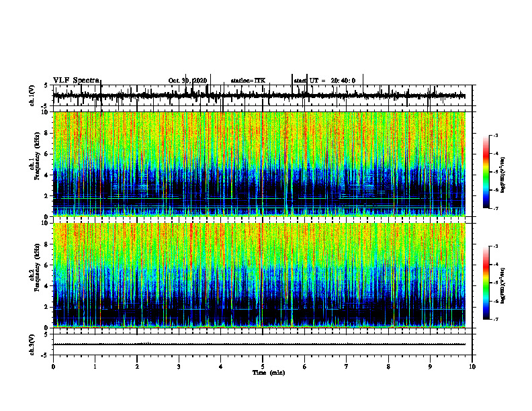Click the "8" minute tick label

pyautogui.click(x=388, y=367)
